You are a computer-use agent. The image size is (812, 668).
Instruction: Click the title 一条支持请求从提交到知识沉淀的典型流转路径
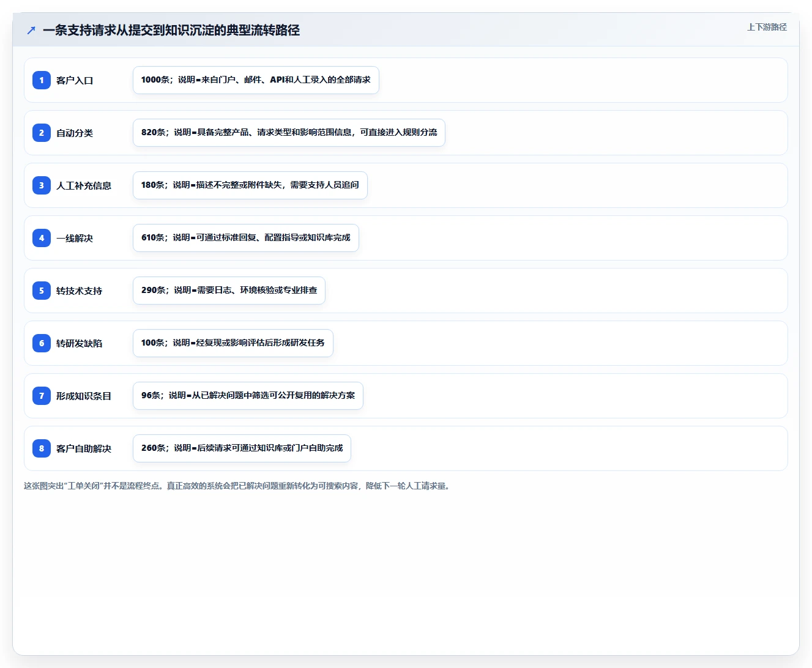click(171, 30)
